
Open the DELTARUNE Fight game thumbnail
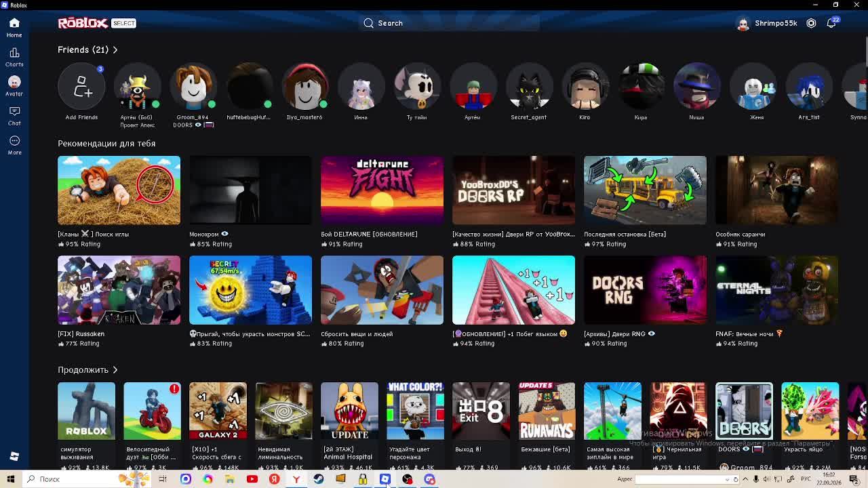(382, 190)
